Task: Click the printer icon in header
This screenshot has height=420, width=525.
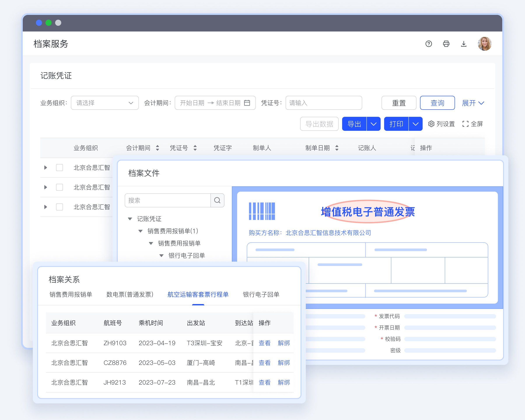Action: point(446,44)
